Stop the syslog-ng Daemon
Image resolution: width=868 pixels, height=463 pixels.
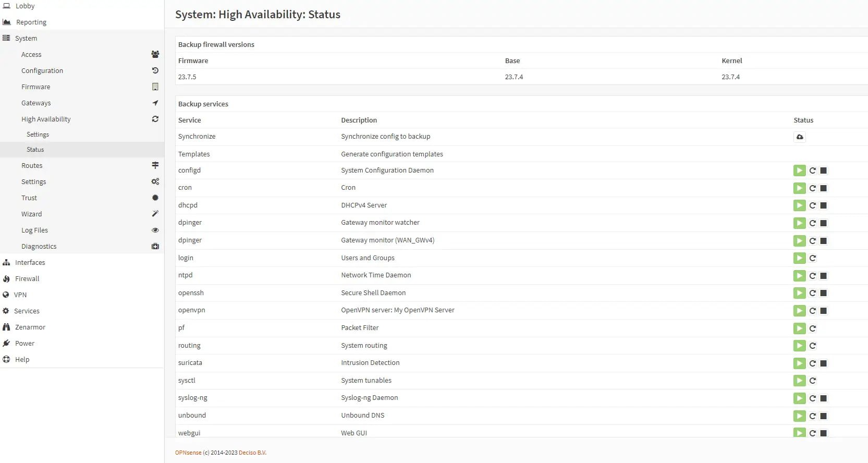[x=824, y=398]
